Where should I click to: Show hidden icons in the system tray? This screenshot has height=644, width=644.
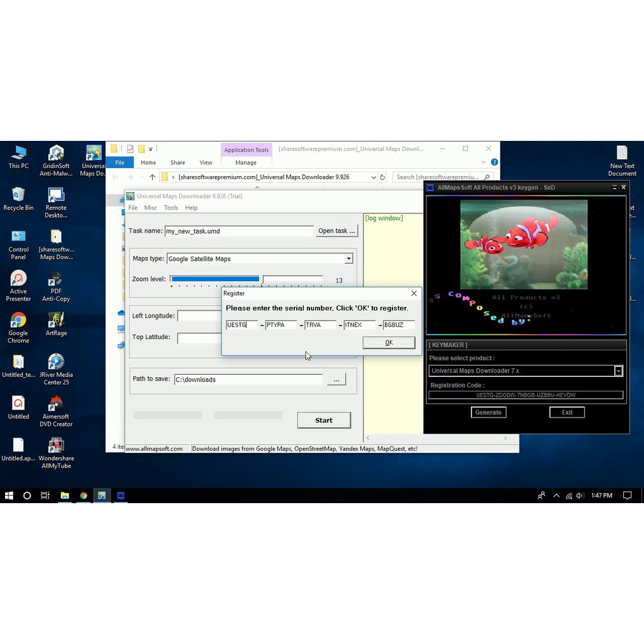556,496
